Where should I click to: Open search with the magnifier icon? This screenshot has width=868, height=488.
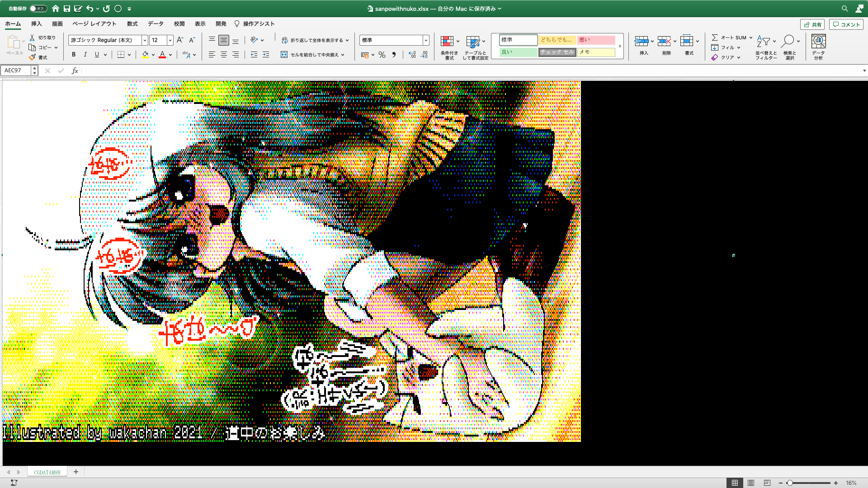(844, 9)
